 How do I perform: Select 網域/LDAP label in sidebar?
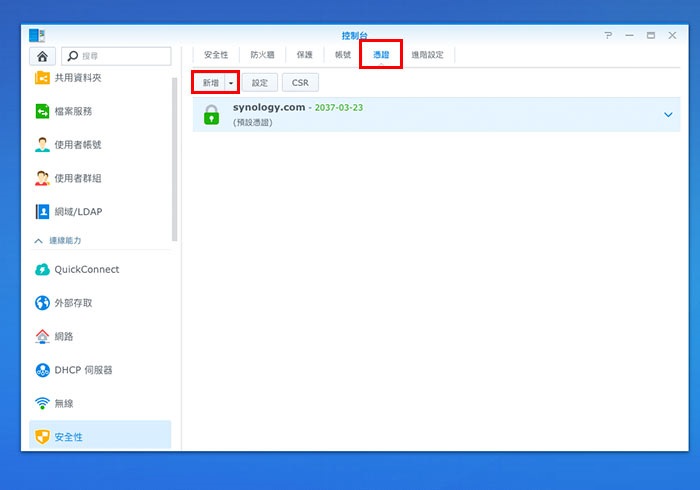coord(78,212)
